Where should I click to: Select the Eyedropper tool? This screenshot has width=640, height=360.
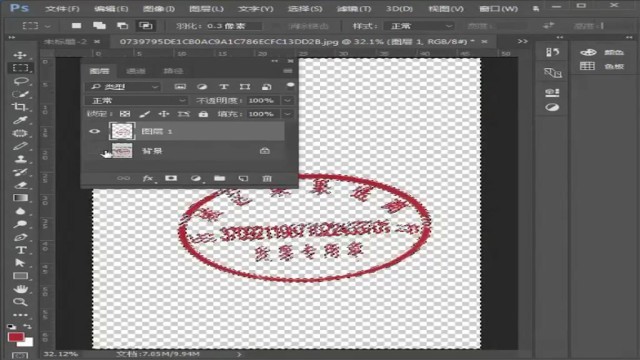click(20, 120)
